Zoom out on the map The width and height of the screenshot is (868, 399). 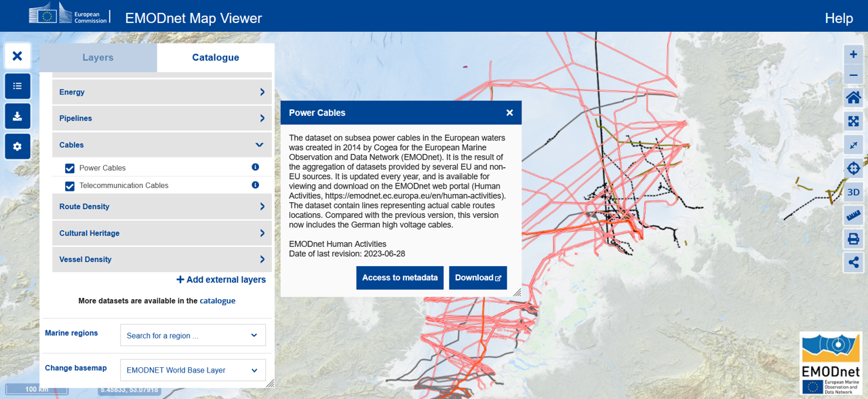(853, 75)
